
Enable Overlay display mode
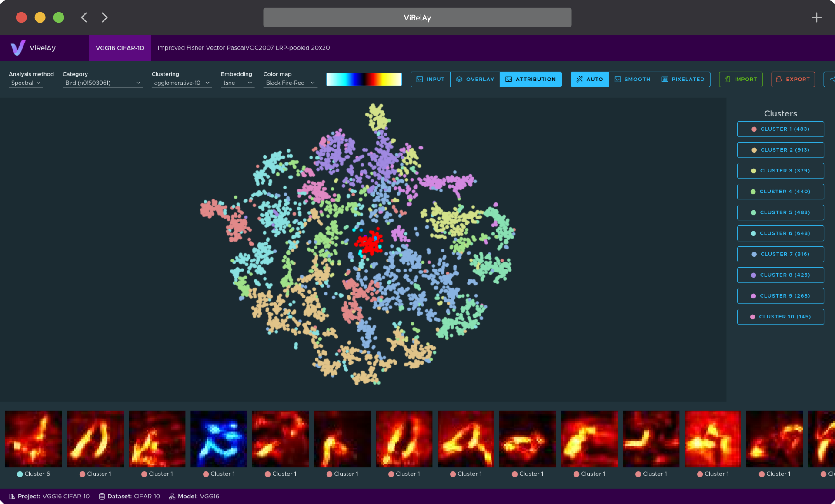point(475,79)
